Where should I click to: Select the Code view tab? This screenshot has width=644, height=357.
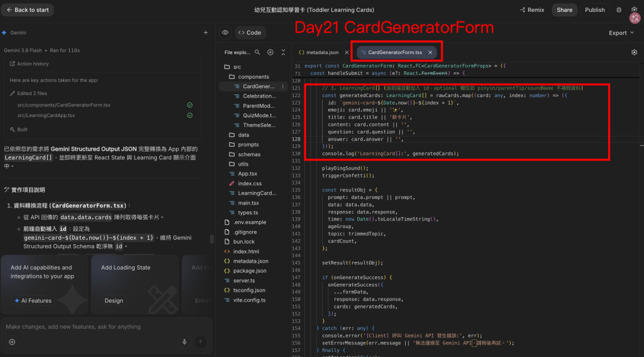coord(250,33)
